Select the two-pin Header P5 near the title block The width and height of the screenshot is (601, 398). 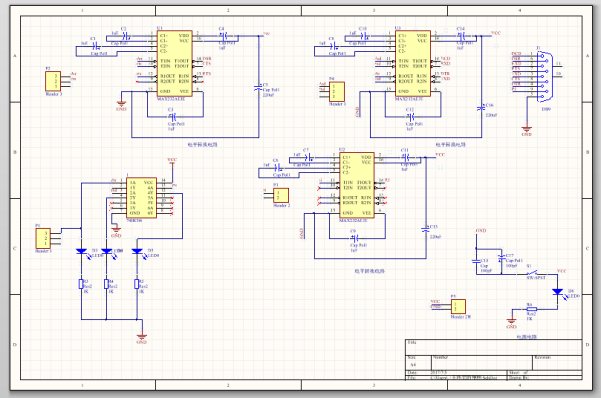[x=458, y=307]
